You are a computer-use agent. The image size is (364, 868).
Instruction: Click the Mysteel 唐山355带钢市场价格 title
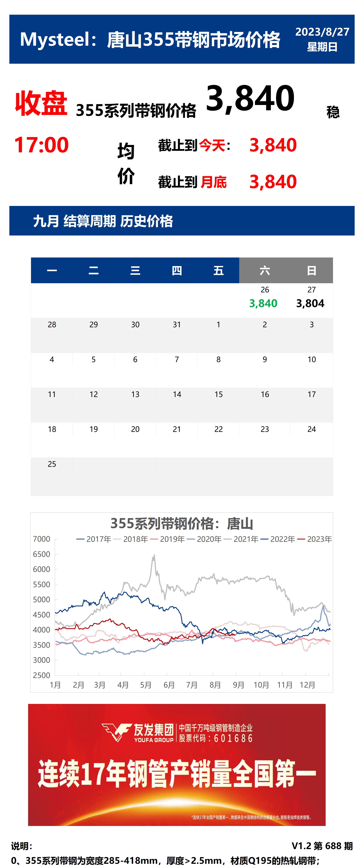click(150, 39)
